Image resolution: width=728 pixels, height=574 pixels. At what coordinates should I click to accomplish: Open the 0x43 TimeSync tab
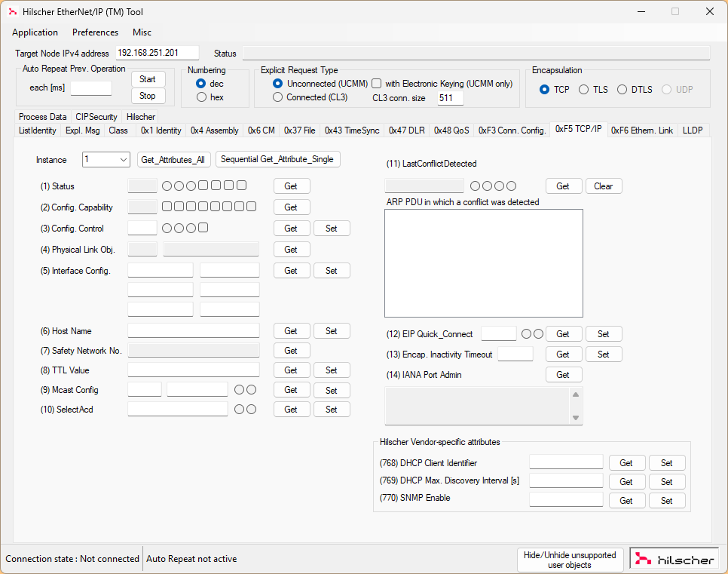click(352, 130)
